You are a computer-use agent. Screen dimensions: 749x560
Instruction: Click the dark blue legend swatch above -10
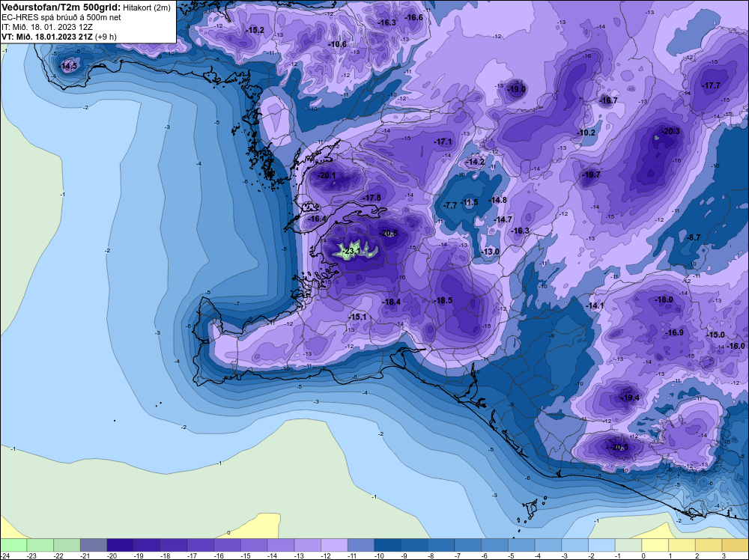[388, 545]
